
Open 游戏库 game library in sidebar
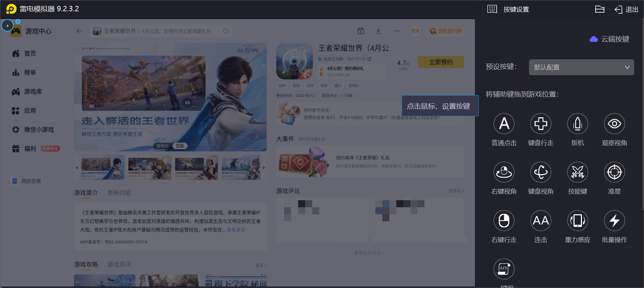(27, 92)
